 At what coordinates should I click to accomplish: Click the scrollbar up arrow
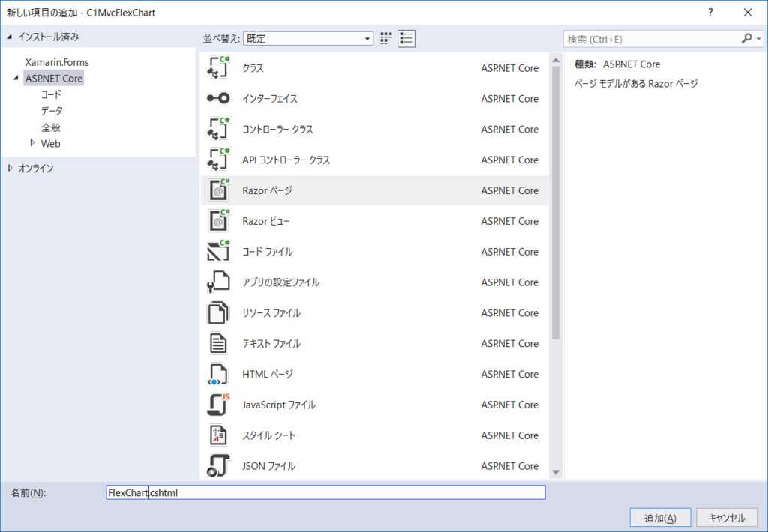[x=556, y=60]
